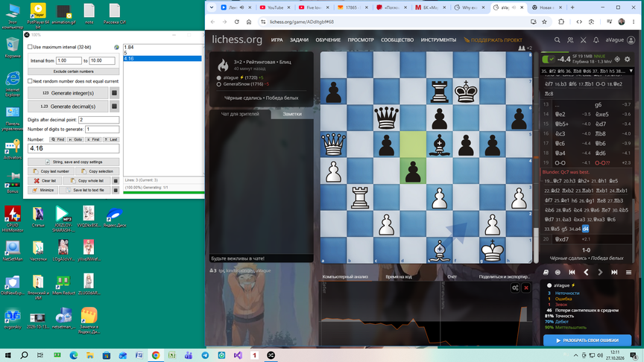This screenshot has width=644, height=362.
Task: Open the lichess engine settings gear
Action: 627,59
